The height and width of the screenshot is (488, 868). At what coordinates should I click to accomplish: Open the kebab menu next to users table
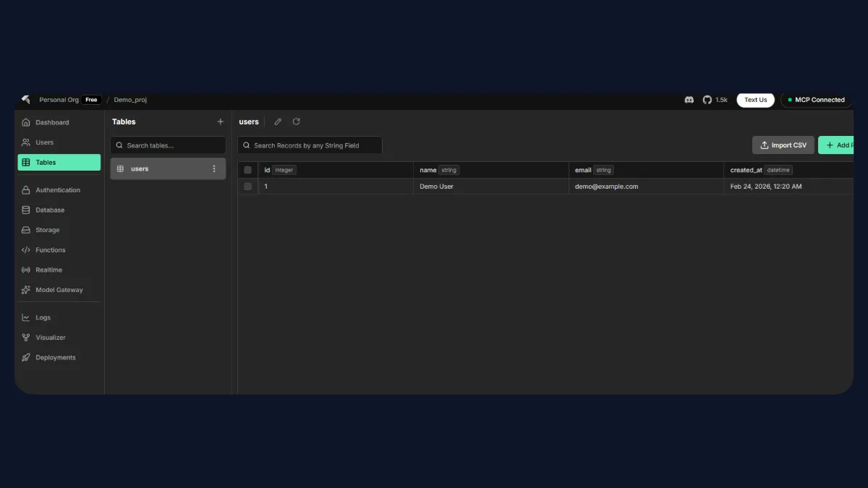[213, 168]
